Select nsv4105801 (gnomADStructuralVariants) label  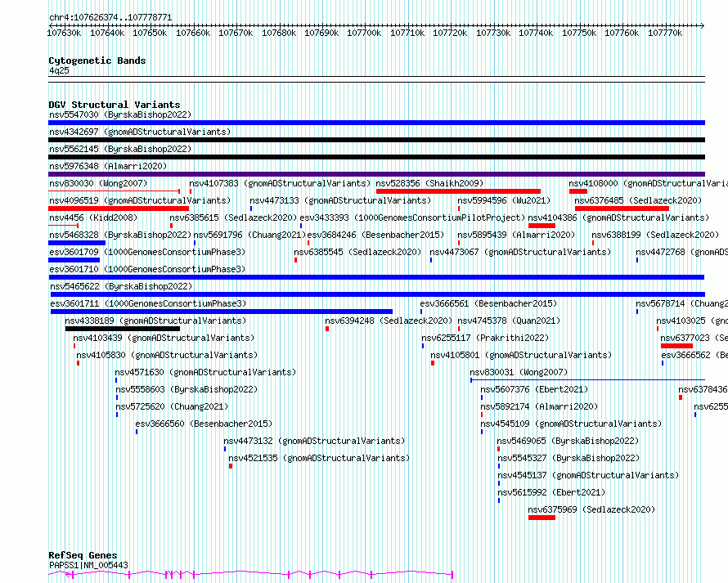521,355
